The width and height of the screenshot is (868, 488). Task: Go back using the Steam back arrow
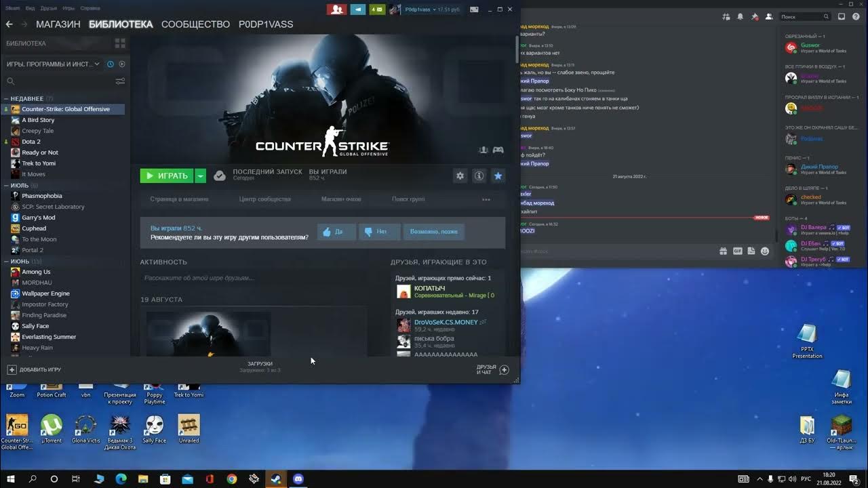(x=9, y=24)
